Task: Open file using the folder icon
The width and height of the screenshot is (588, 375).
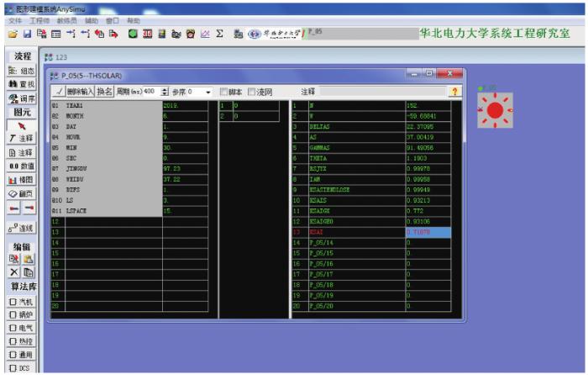Action: 13,34
